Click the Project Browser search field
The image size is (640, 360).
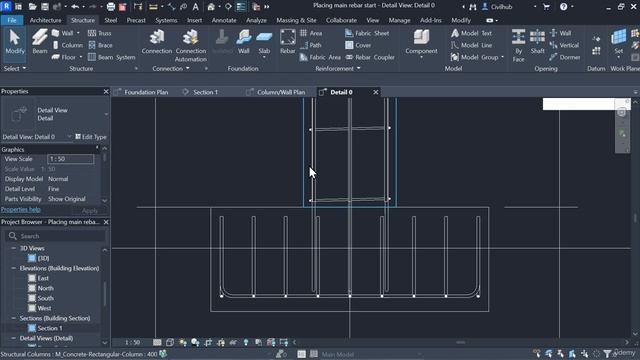tap(55, 236)
